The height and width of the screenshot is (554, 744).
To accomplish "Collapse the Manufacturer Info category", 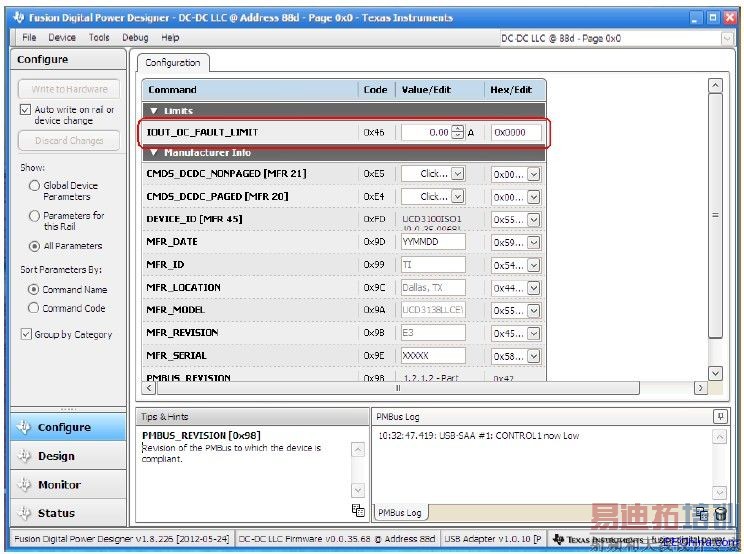I will click(x=154, y=153).
